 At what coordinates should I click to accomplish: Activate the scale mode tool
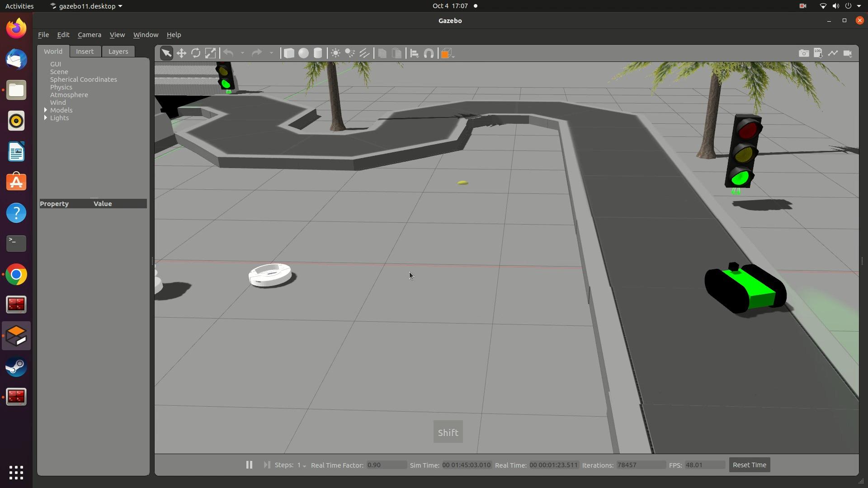point(210,53)
